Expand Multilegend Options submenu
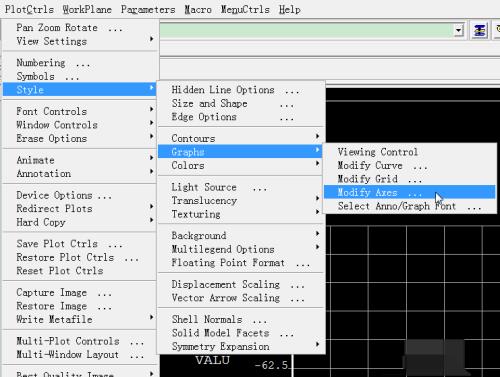The image size is (500, 377). coord(241,249)
